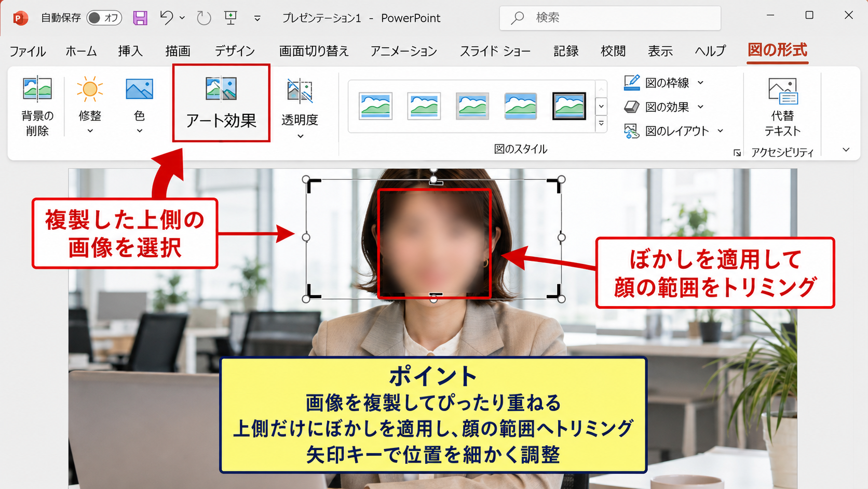Select 図の形式 tab
The height and width of the screenshot is (489, 868).
click(x=777, y=50)
